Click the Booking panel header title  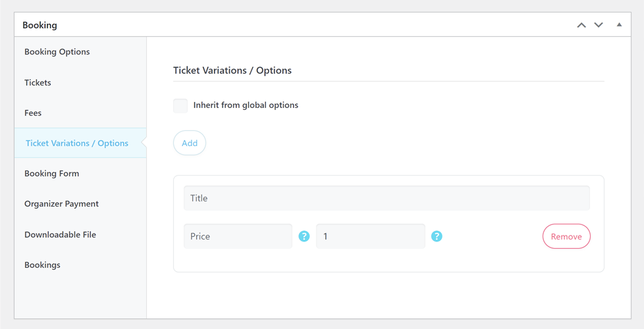point(40,25)
